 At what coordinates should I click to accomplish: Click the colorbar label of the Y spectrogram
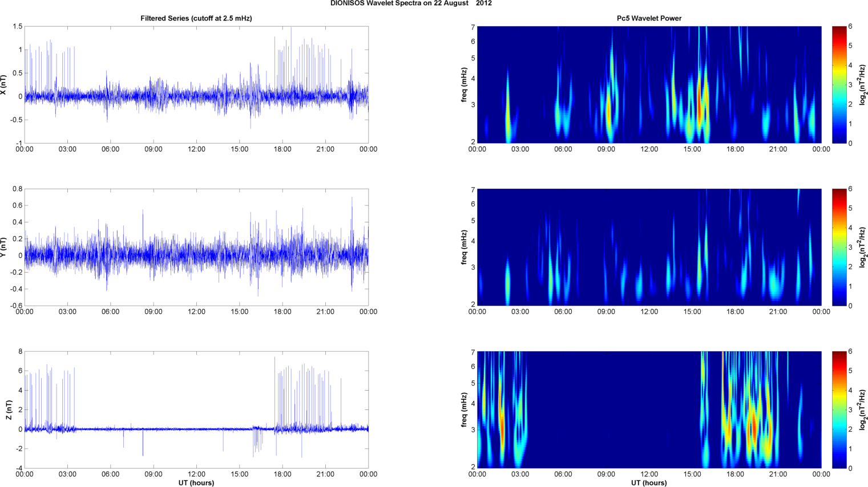863,247
